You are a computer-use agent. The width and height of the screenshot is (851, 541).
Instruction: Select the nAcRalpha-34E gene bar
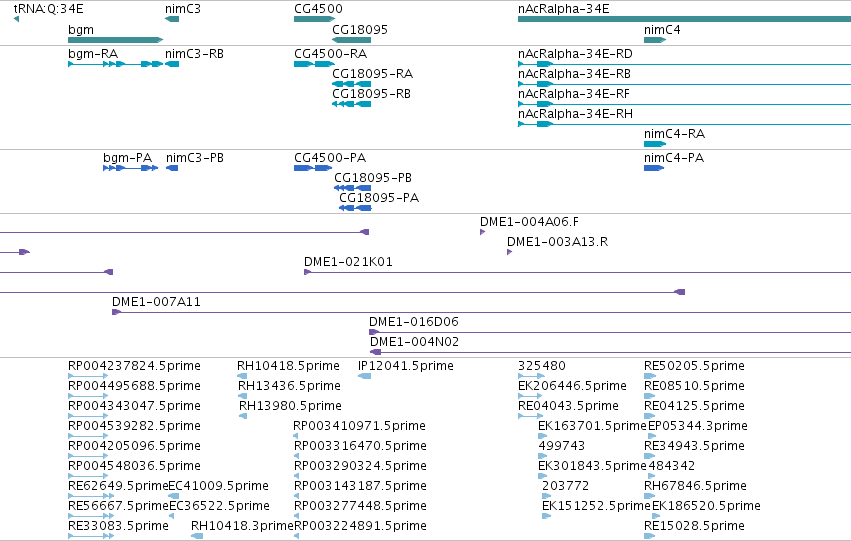coord(684,19)
